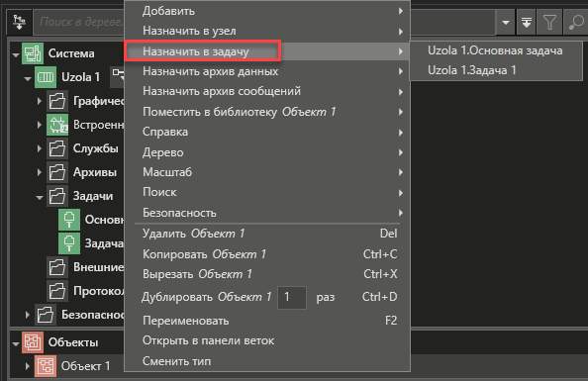Click the Основная задача task icon

pyautogui.click(x=69, y=220)
